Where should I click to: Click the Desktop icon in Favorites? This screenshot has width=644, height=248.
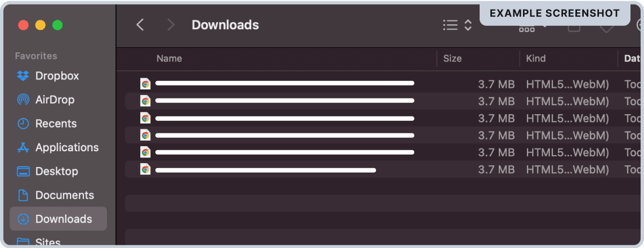click(x=23, y=172)
